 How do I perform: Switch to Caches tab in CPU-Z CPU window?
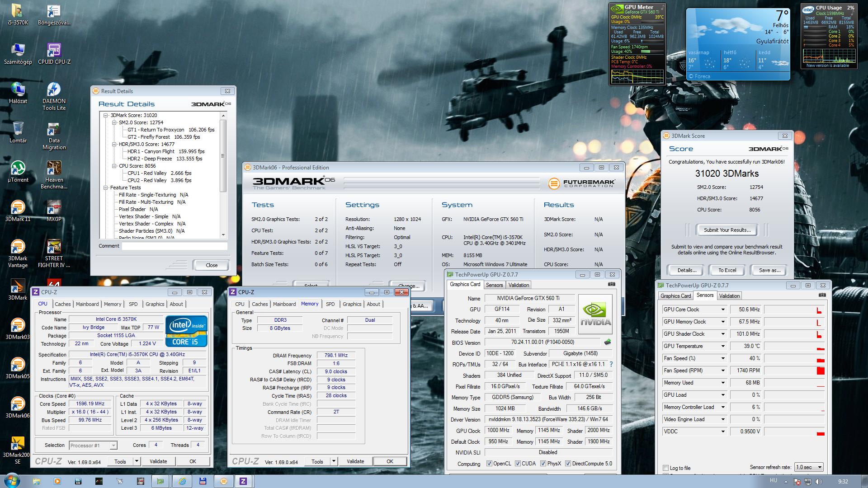[63, 304]
